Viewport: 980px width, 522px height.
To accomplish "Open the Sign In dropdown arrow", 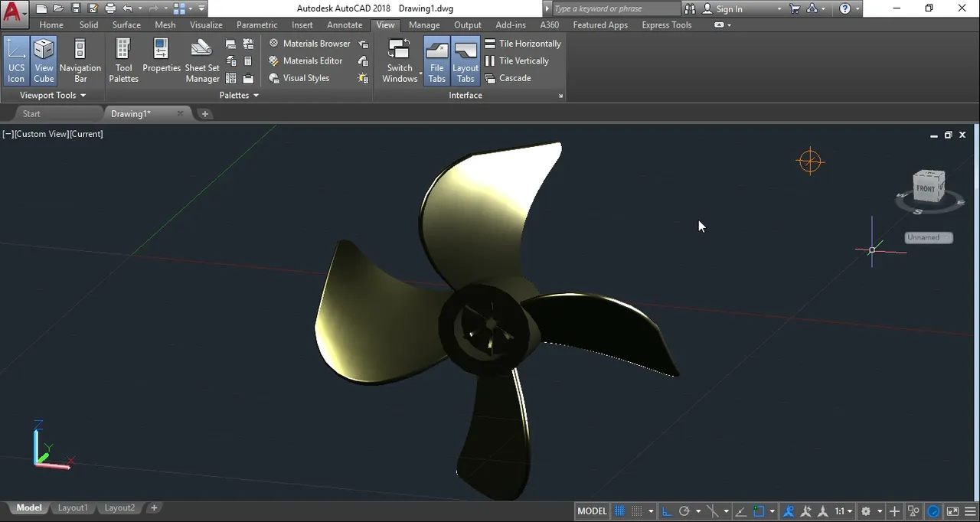I will coord(779,9).
